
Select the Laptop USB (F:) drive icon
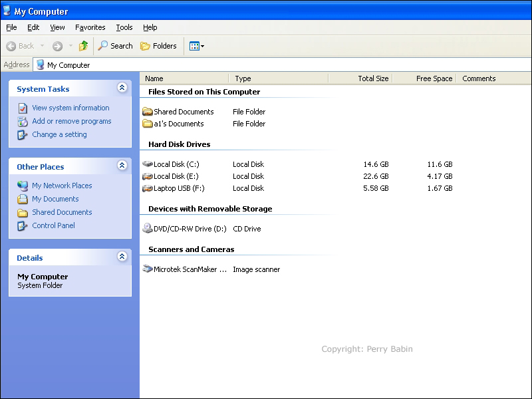147,188
